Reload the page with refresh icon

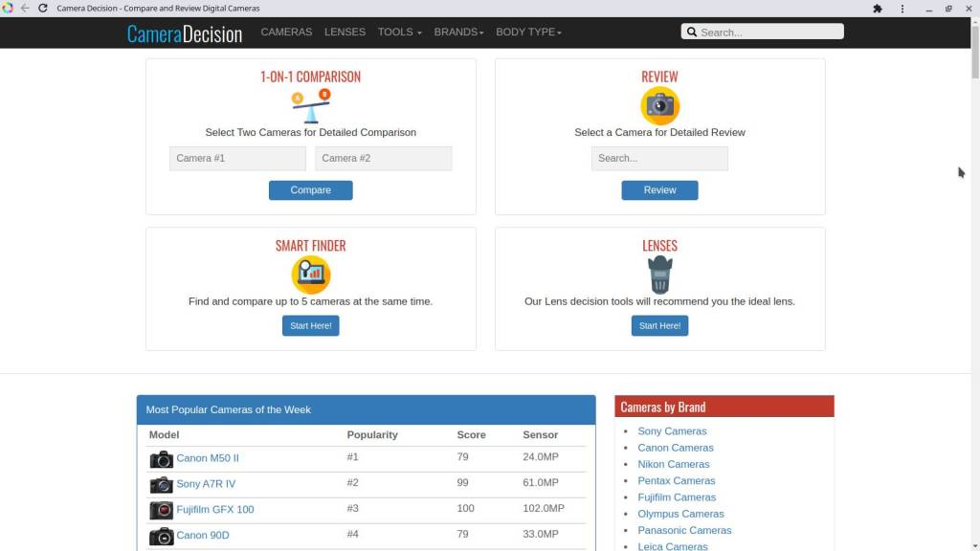pyautogui.click(x=42, y=8)
